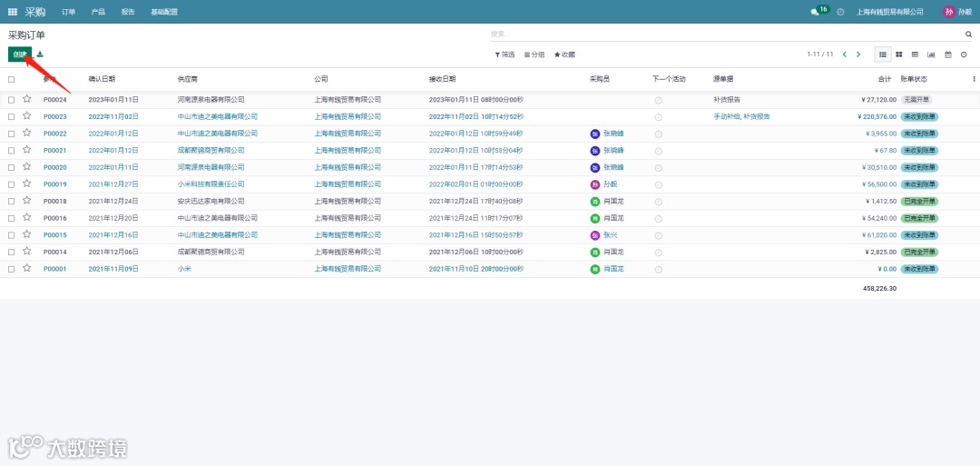Tick the select-all checkbox in header
The image size is (980, 466).
(11, 79)
